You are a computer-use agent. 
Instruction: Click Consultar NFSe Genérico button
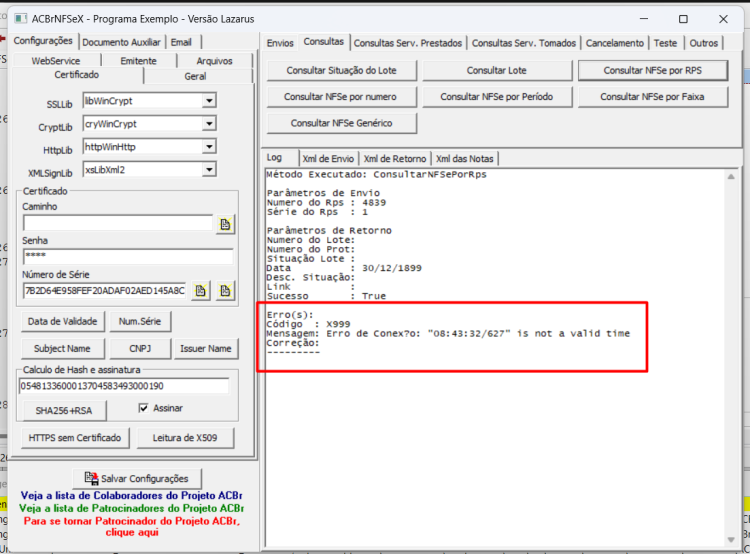pyautogui.click(x=342, y=123)
